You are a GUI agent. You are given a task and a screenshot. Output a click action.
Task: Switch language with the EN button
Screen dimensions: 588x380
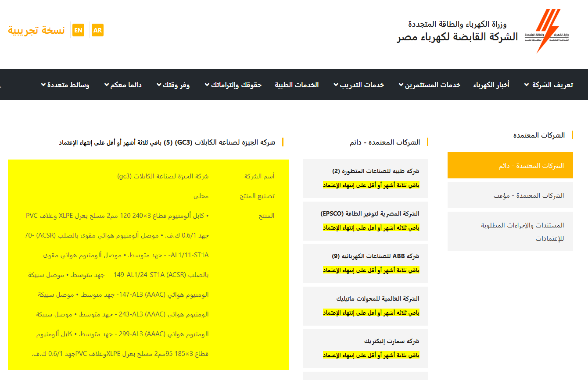78,30
